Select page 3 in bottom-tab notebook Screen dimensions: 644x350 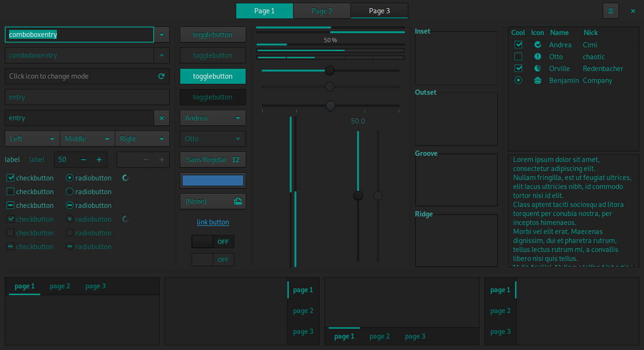click(415, 336)
